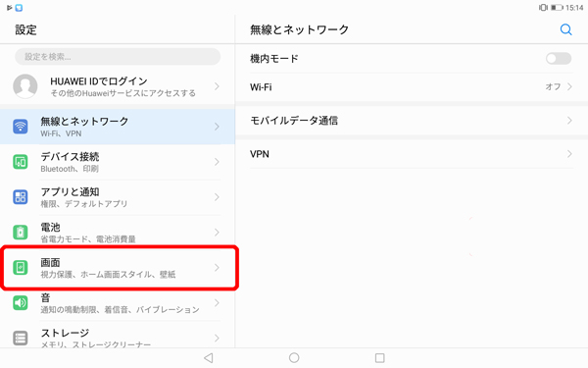Expand アプリと通知 row chevron
588x368 pixels.
pyautogui.click(x=217, y=197)
